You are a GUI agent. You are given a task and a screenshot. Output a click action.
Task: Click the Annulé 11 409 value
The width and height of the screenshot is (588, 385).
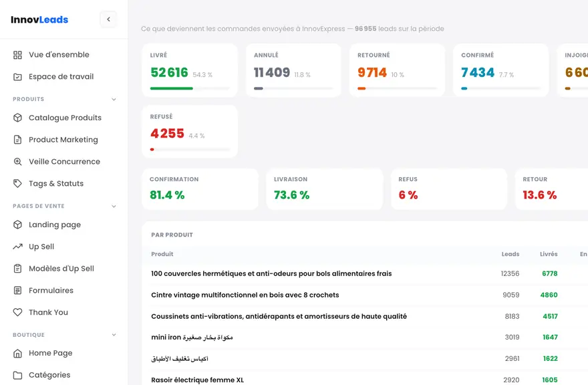tap(272, 72)
